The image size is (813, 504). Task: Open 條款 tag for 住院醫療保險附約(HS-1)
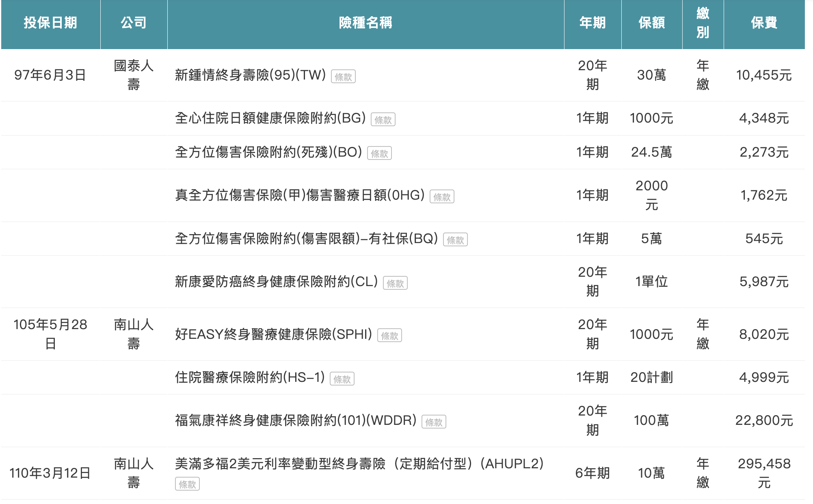tap(342, 379)
